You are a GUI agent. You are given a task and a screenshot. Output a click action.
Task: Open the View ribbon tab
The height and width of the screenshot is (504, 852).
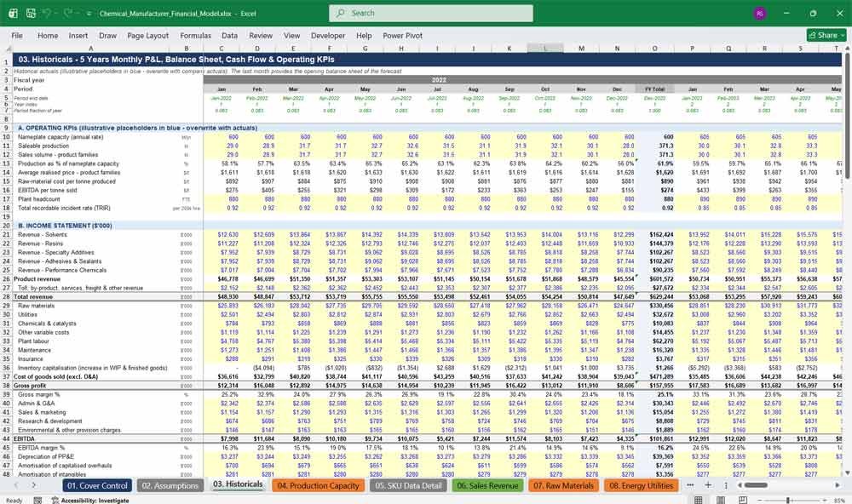point(291,35)
